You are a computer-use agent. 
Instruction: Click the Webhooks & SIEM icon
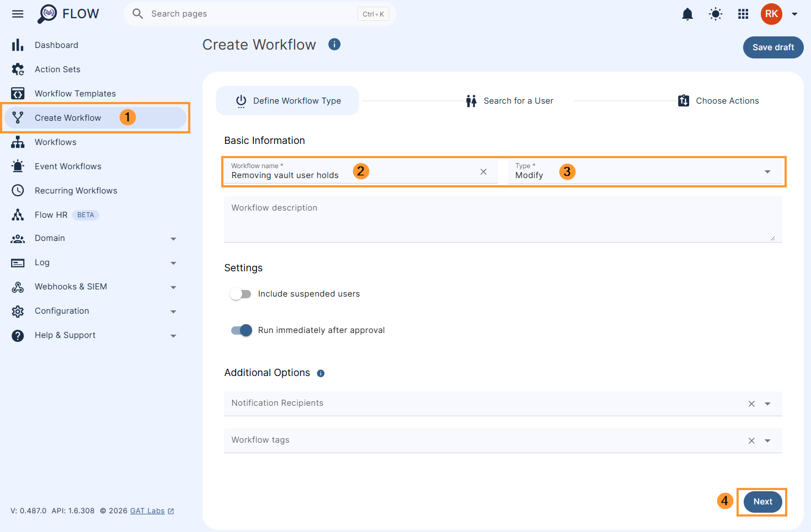18,287
